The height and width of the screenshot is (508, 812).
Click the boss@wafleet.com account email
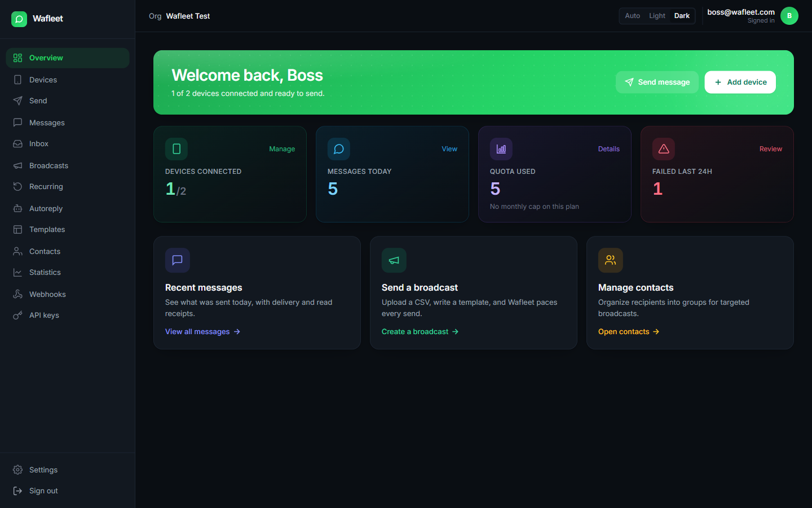pyautogui.click(x=741, y=12)
